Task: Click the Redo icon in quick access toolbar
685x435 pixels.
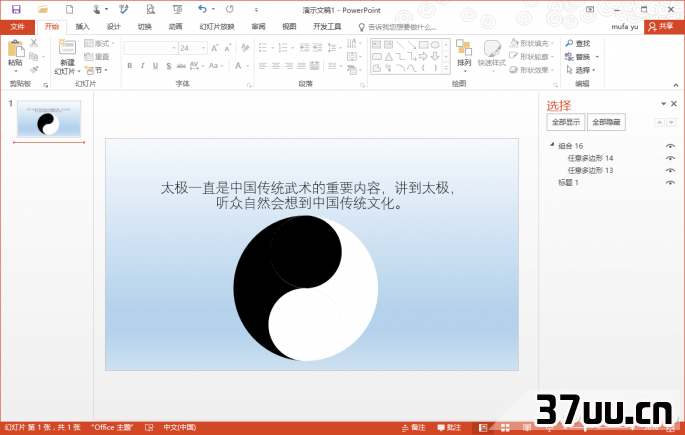Action: 229,9
